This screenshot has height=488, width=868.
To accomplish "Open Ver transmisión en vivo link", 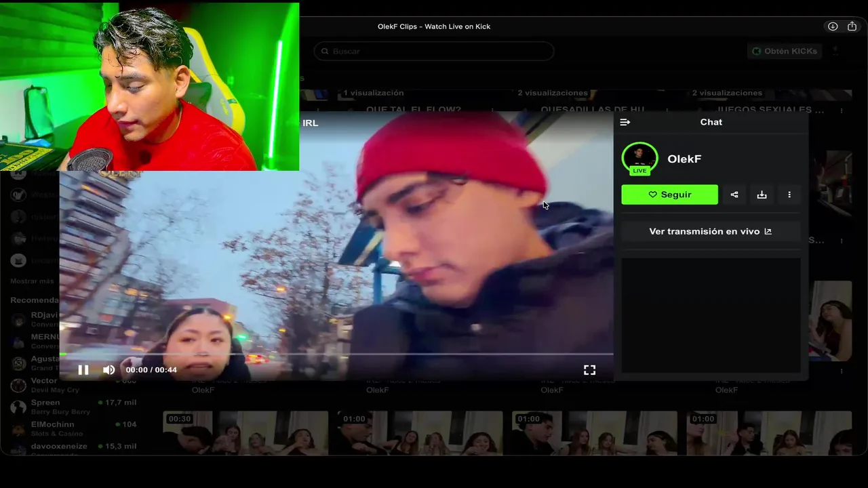I will [x=710, y=231].
